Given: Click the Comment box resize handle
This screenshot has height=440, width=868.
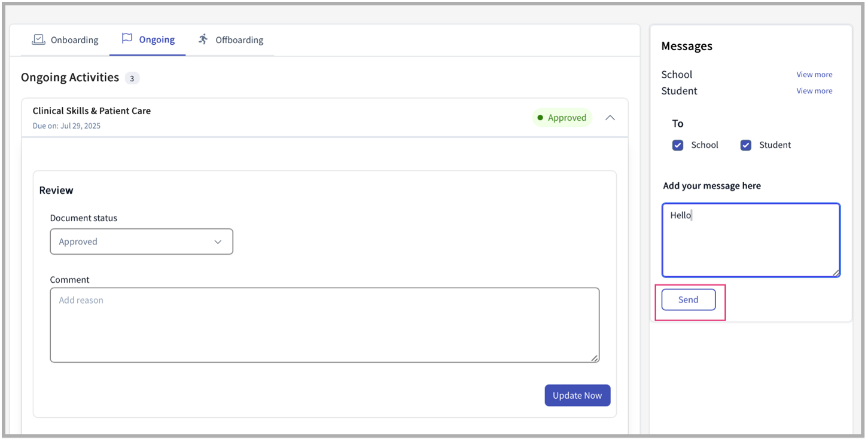Looking at the screenshot, I should (x=595, y=358).
